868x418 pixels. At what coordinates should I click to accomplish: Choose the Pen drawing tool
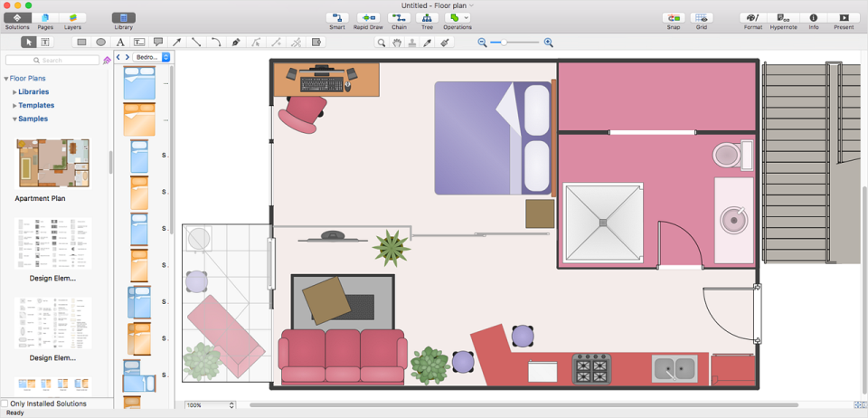coord(235,43)
